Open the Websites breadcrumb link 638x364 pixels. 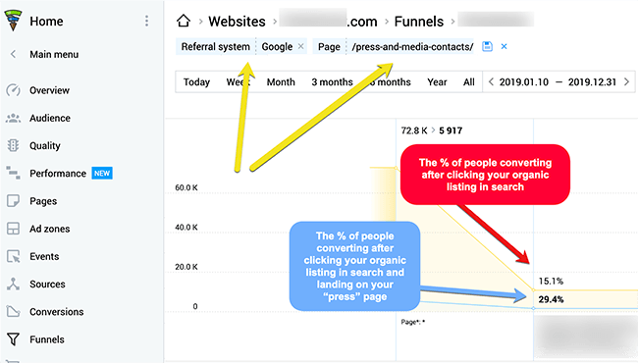237,22
